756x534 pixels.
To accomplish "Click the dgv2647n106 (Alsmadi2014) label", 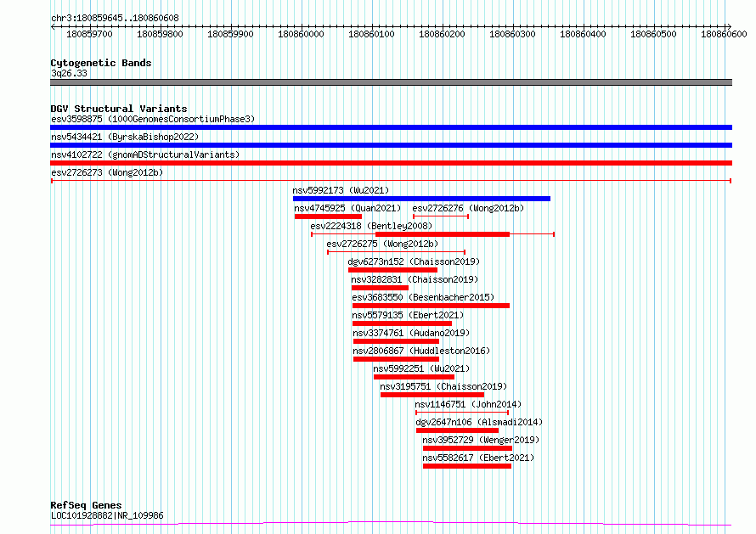I will pos(479,422).
